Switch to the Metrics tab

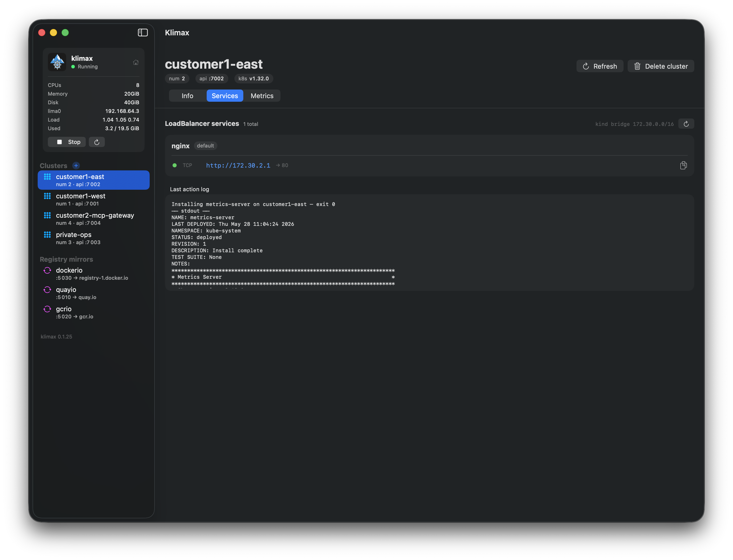click(262, 96)
